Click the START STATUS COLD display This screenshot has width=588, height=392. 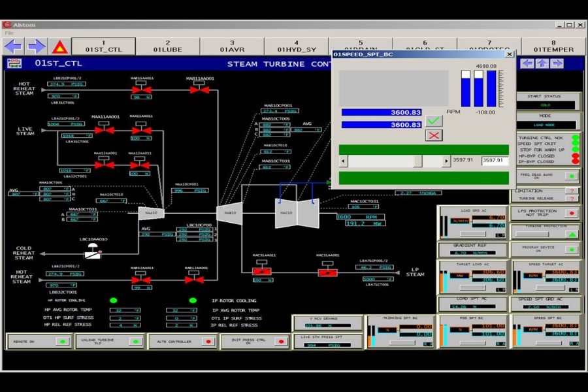pyautogui.click(x=546, y=105)
